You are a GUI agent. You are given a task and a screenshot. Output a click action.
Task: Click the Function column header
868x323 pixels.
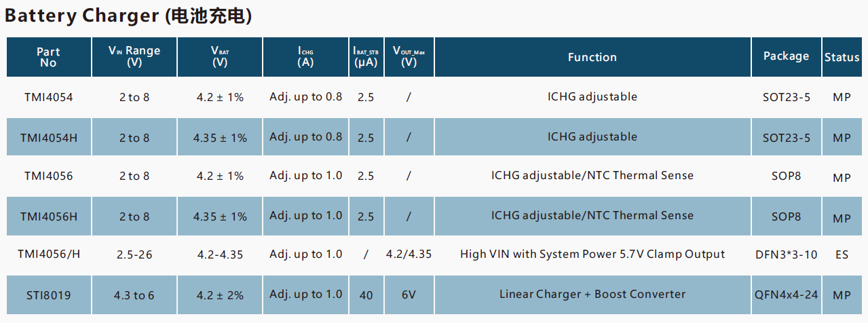[592, 57]
